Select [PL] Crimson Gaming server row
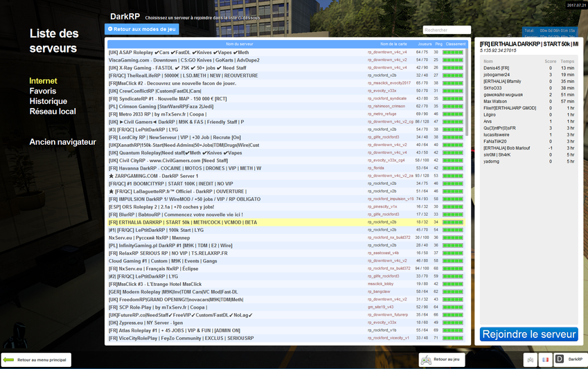This screenshot has width=588, height=369. click(x=286, y=107)
